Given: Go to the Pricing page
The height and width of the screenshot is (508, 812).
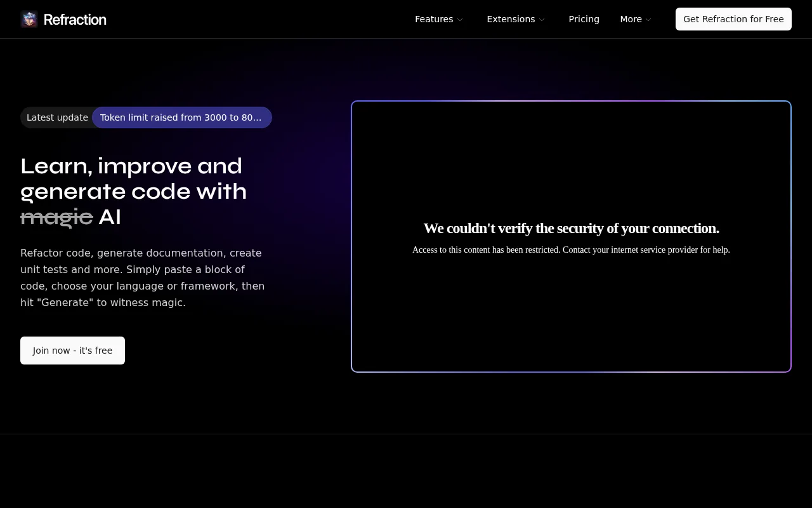Looking at the screenshot, I should click(x=584, y=19).
